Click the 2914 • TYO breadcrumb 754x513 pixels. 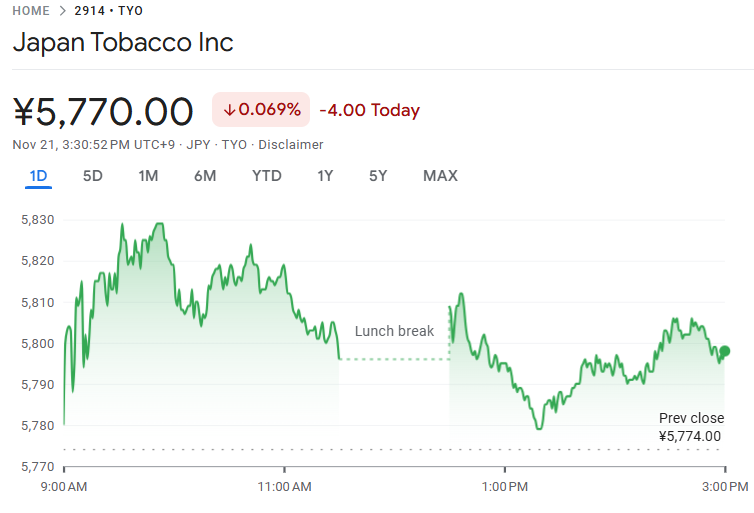click(x=109, y=11)
